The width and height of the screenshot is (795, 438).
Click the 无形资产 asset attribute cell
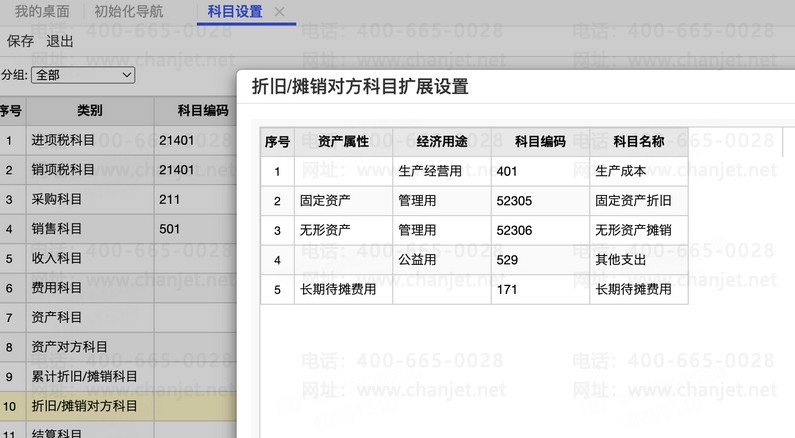point(343,230)
